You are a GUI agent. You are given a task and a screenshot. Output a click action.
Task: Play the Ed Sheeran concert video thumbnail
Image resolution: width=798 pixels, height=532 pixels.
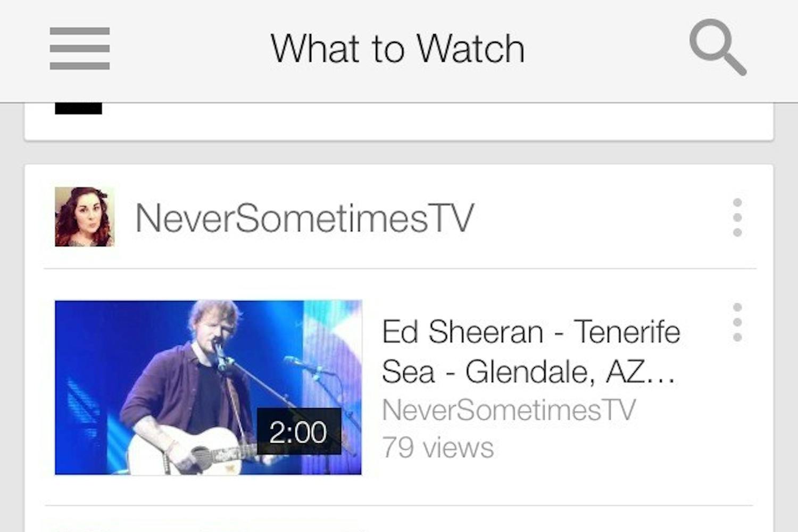(208, 387)
